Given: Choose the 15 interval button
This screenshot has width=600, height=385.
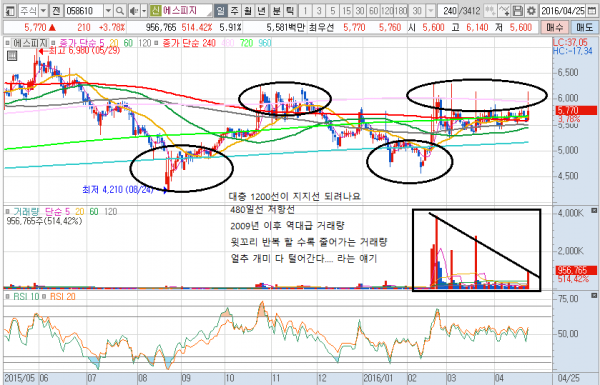Looking at the screenshot, I should [x=347, y=11].
